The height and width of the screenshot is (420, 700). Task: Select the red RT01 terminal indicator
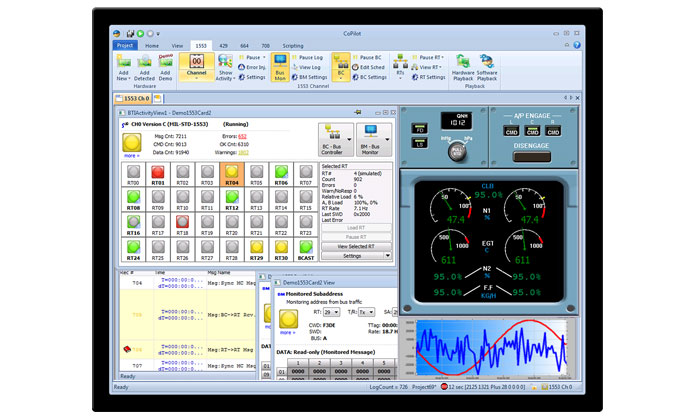tap(158, 174)
